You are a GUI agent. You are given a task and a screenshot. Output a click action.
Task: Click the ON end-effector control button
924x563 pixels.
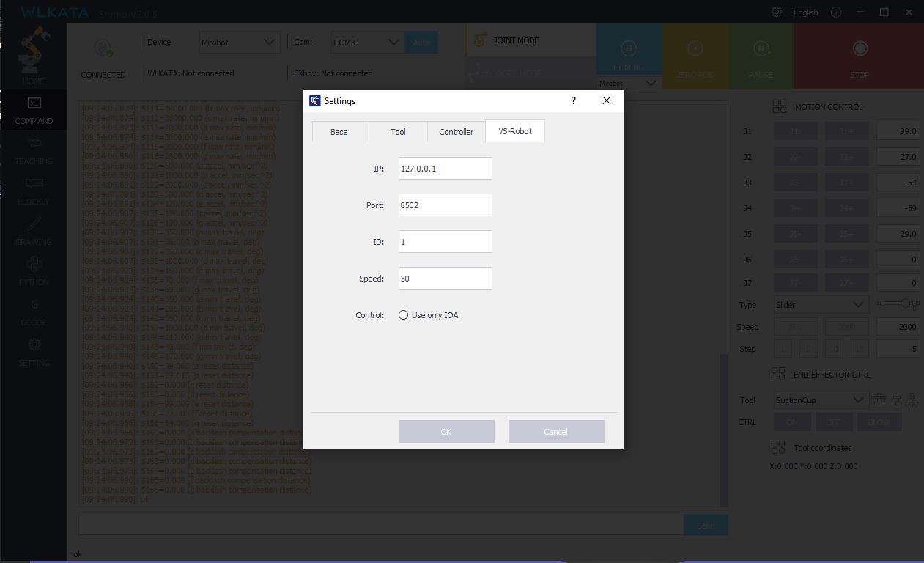pyautogui.click(x=792, y=422)
